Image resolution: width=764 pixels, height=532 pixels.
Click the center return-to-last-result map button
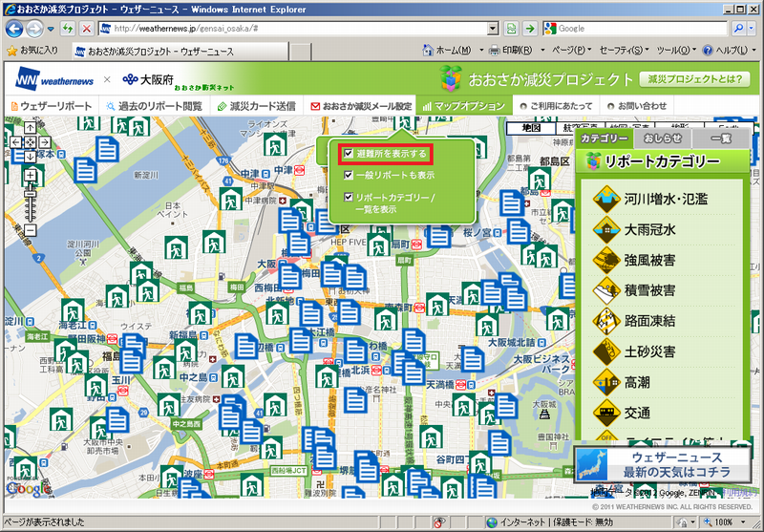coord(31,142)
